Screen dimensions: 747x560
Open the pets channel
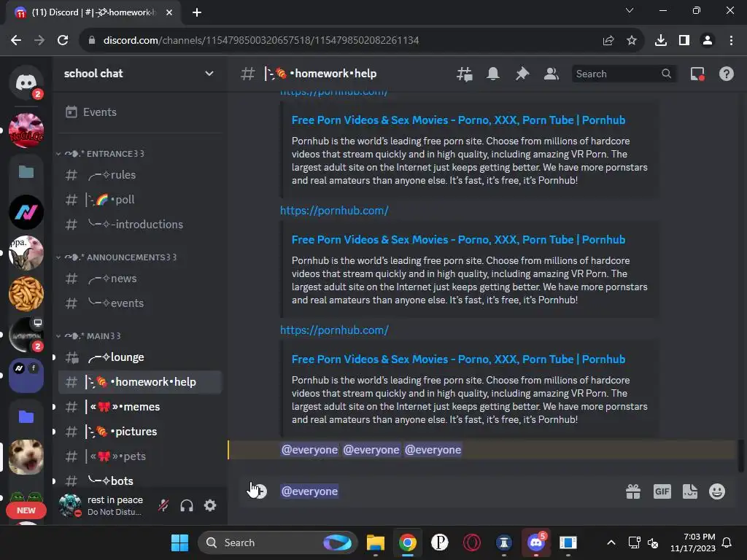tap(140, 456)
